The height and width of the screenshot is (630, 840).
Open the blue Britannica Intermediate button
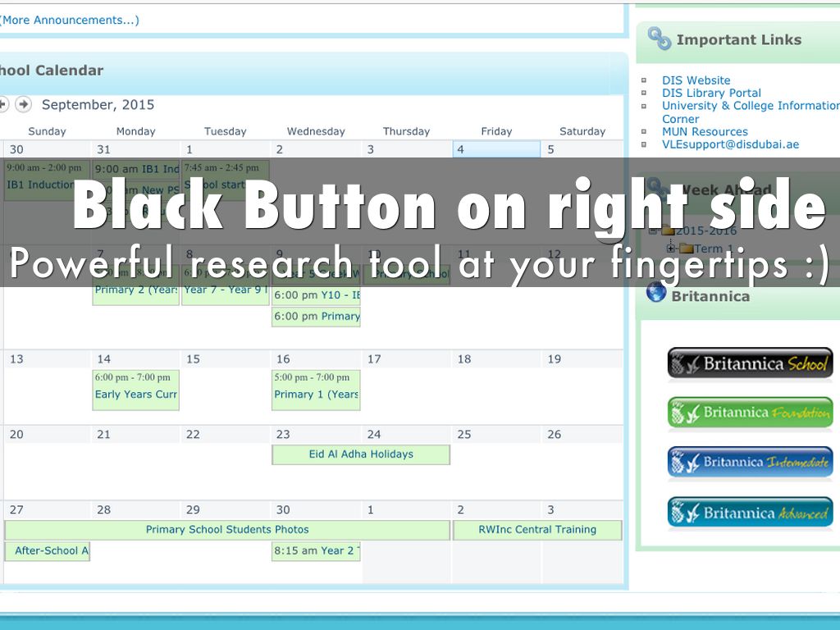point(750,463)
